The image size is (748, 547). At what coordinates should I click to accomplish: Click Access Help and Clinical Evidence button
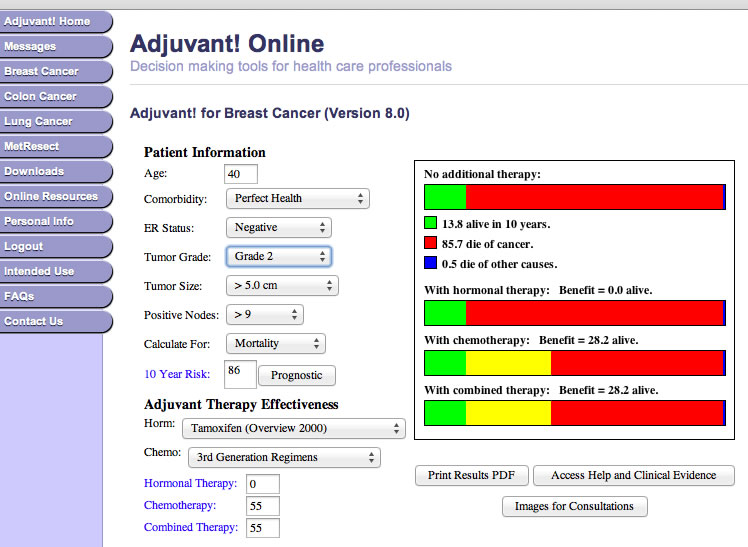[634, 475]
